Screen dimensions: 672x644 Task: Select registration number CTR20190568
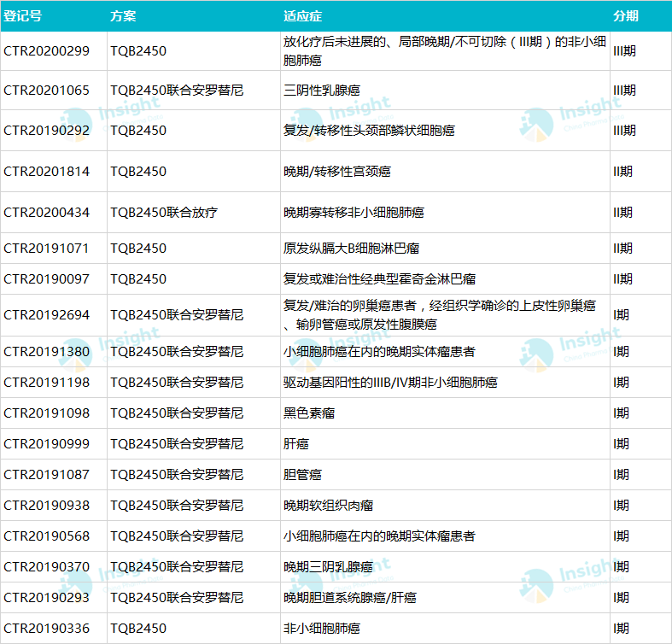(46, 536)
